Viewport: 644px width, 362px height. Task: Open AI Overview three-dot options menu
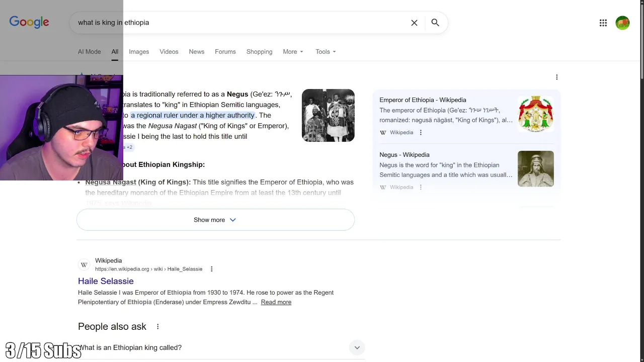[556, 77]
